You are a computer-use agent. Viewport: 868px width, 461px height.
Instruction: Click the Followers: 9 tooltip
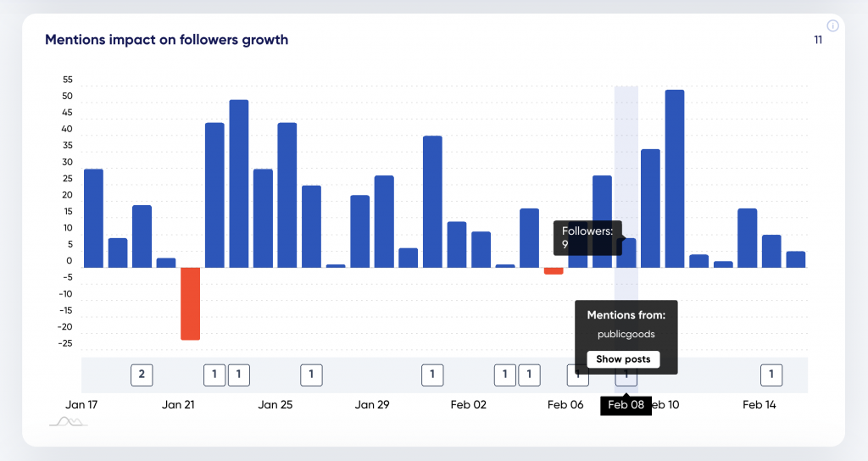[587, 238]
